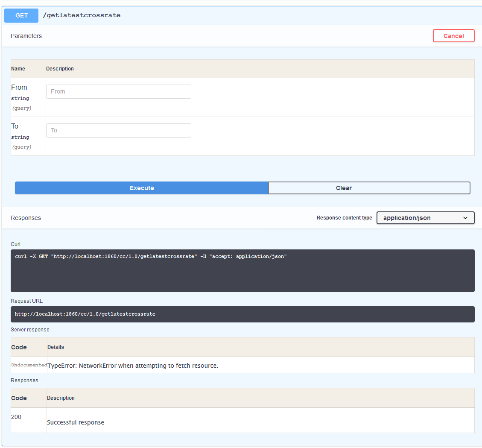Image resolution: width=482 pixels, height=448 pixels.
Task: Click the blue GET method badge
Action: coord(21,15)
